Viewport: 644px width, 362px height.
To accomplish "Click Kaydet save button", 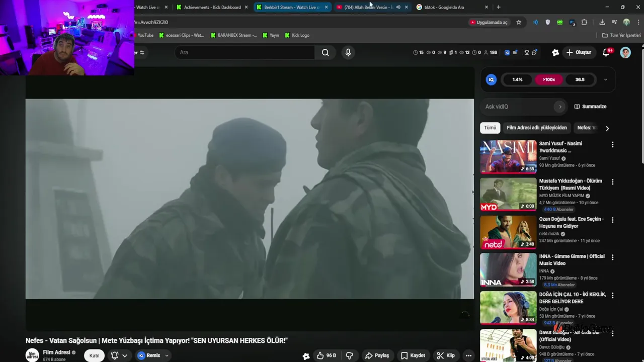I will (413, 355).
